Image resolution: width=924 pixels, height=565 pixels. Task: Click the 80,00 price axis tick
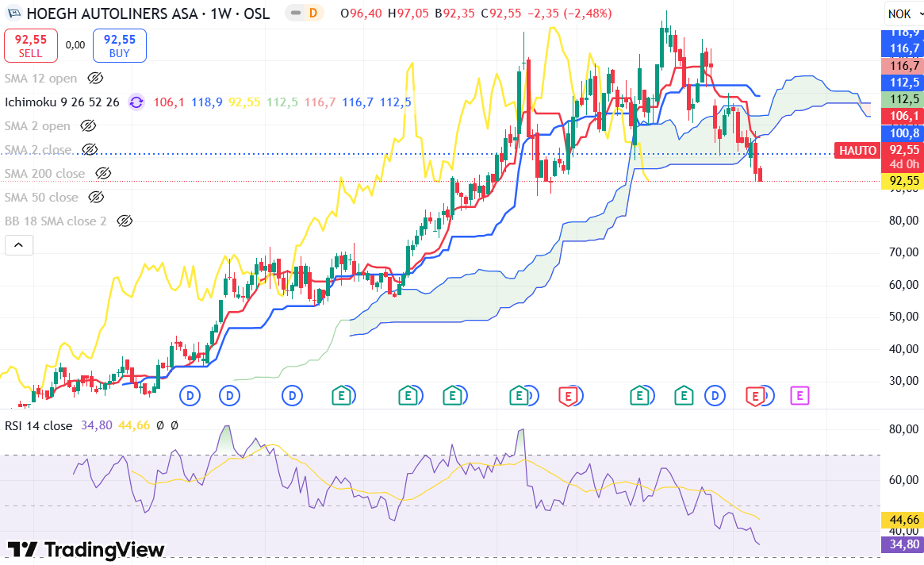(x=904, y=221)
